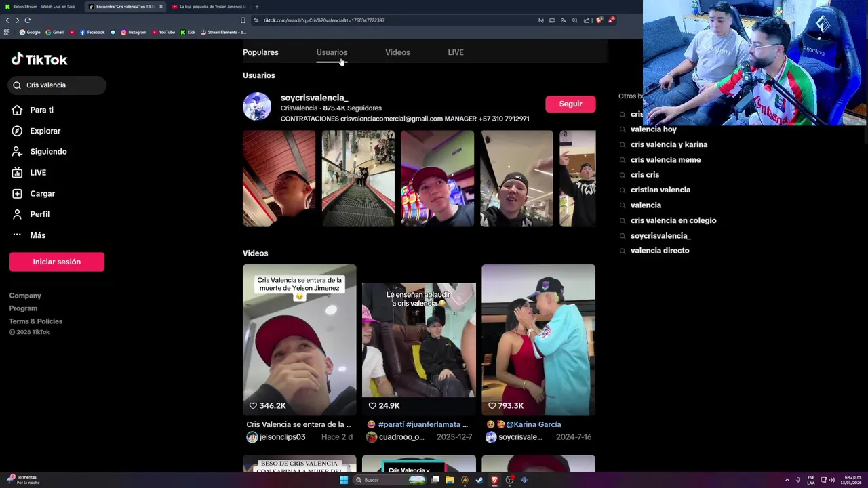Open Para ti home icon
Screen dimensions: 868x488
[x=17, y=110]
